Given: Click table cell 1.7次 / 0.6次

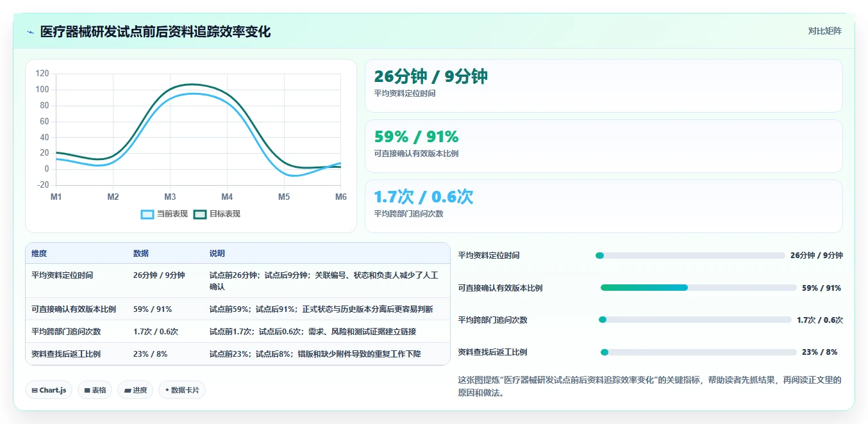Looking at the screenshot, I should click(x=156, y=332).
